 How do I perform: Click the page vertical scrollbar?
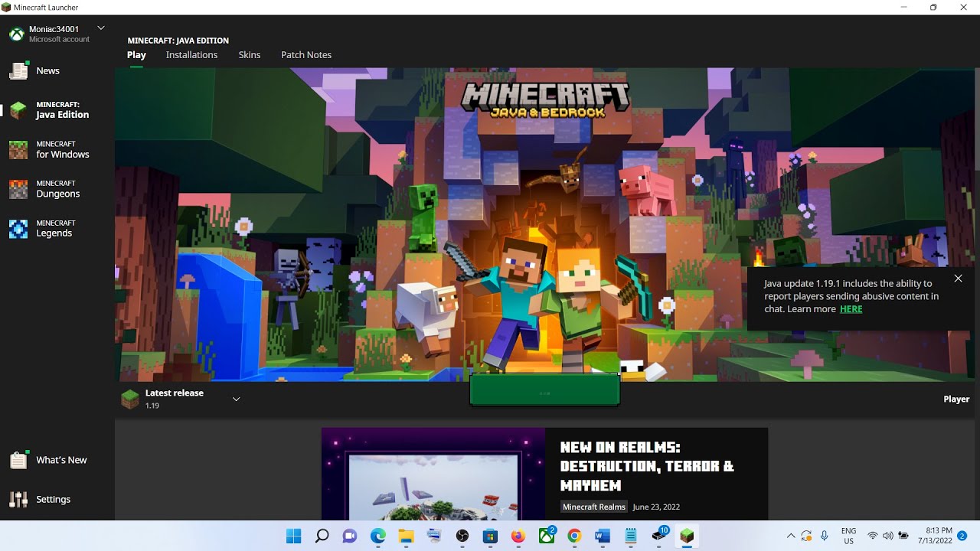(x=976, y=119)
